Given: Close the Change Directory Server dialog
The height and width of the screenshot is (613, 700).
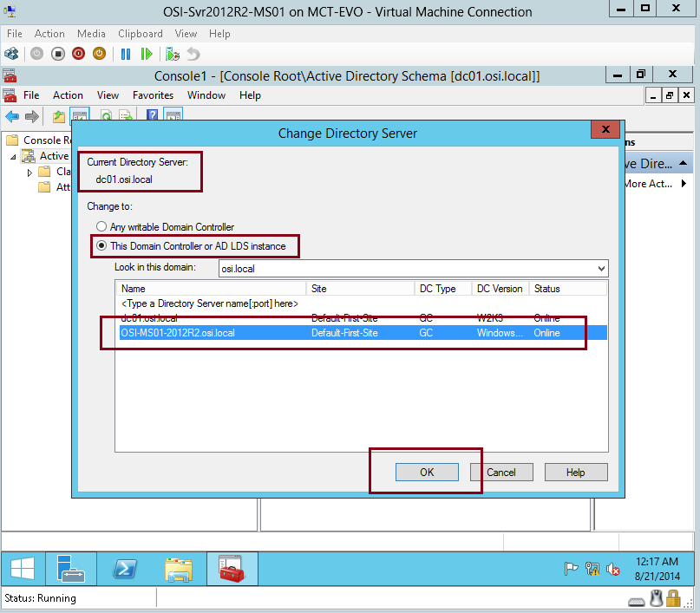Looking at the screenshot, I should tap(605, 129).
